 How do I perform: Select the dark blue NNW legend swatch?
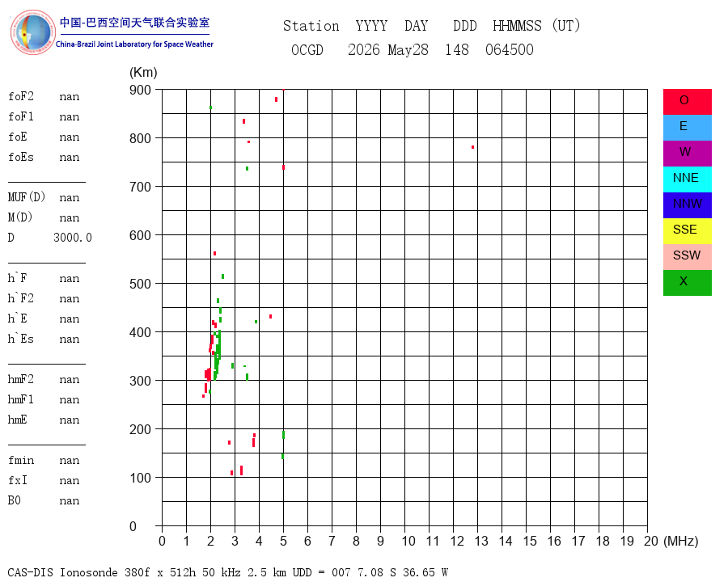pos(687,205)
